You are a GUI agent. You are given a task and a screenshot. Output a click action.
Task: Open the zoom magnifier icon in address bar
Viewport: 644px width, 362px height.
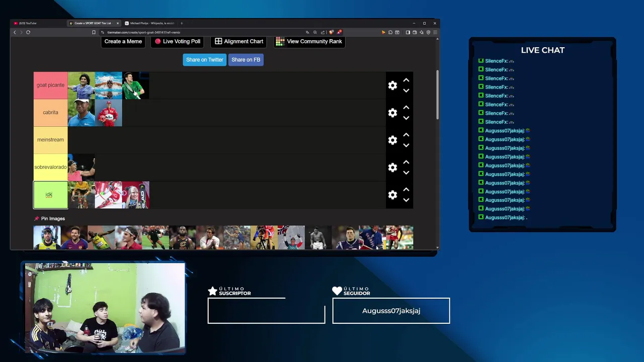pyautogui.click(x=315, y=32)
